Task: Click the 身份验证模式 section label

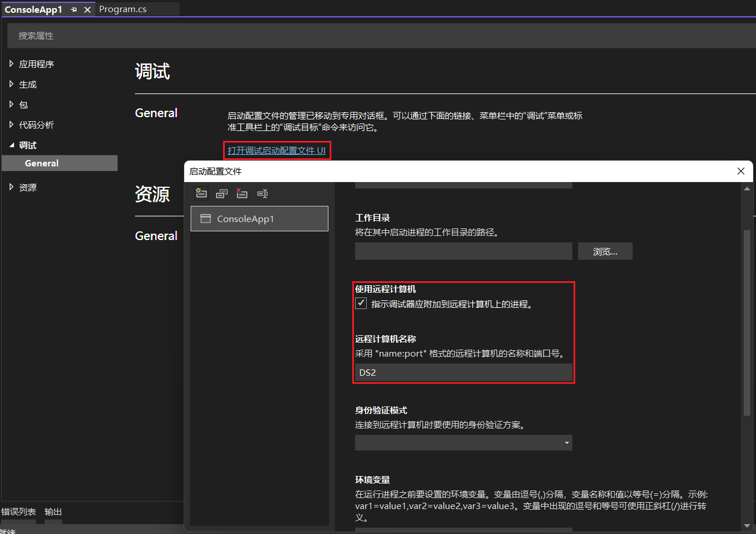Action: coord(381,411)
